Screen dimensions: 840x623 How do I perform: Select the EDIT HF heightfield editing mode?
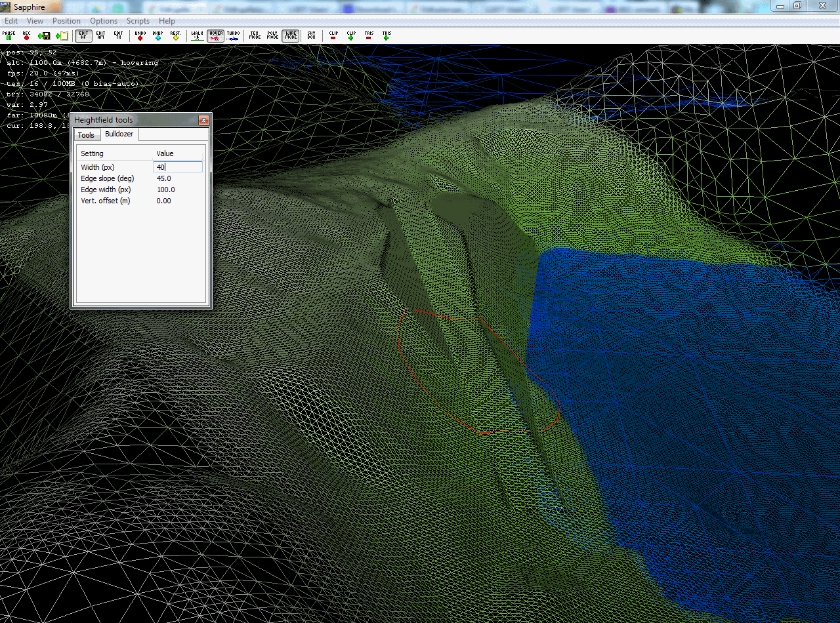point(83,36)
